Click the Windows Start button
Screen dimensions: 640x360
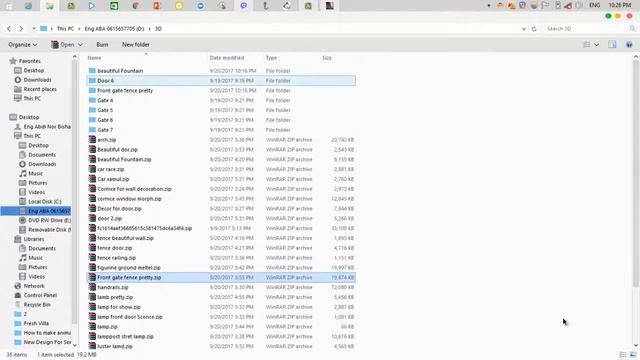(8, 6)
